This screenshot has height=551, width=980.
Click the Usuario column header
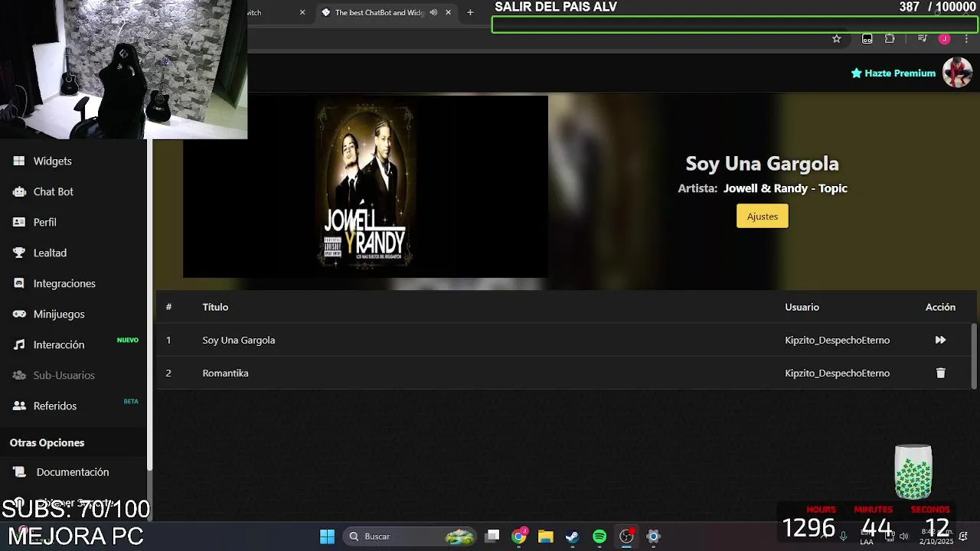[802, 307]
